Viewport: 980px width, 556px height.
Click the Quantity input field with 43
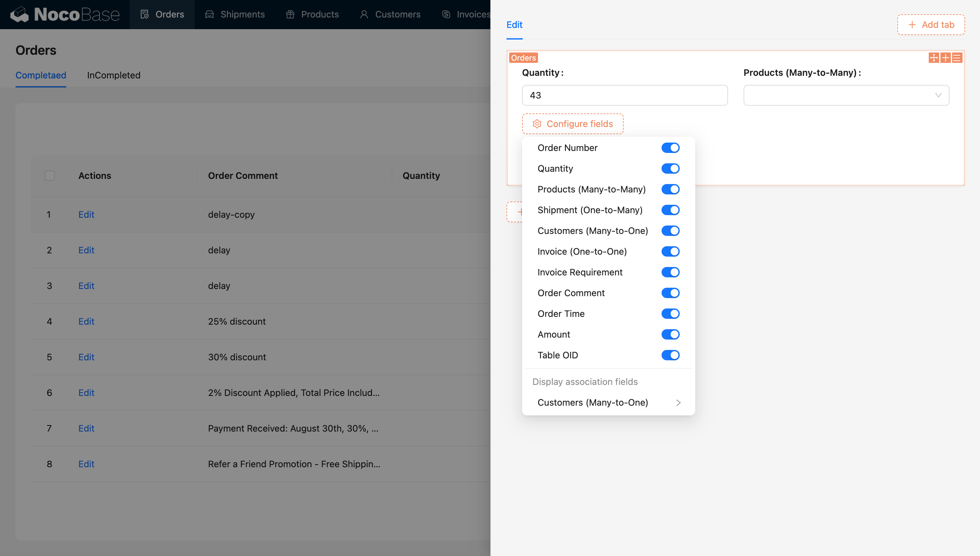[624, 95]
